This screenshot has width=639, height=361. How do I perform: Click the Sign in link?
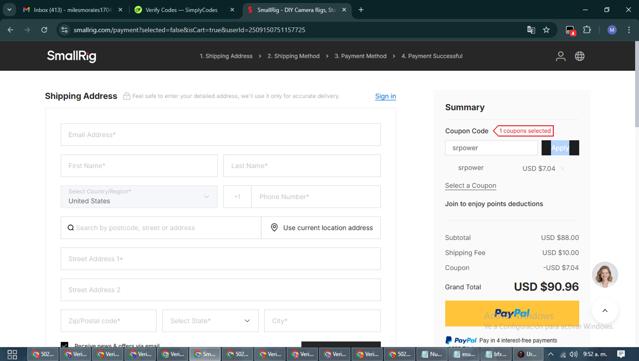pos(386,96)
